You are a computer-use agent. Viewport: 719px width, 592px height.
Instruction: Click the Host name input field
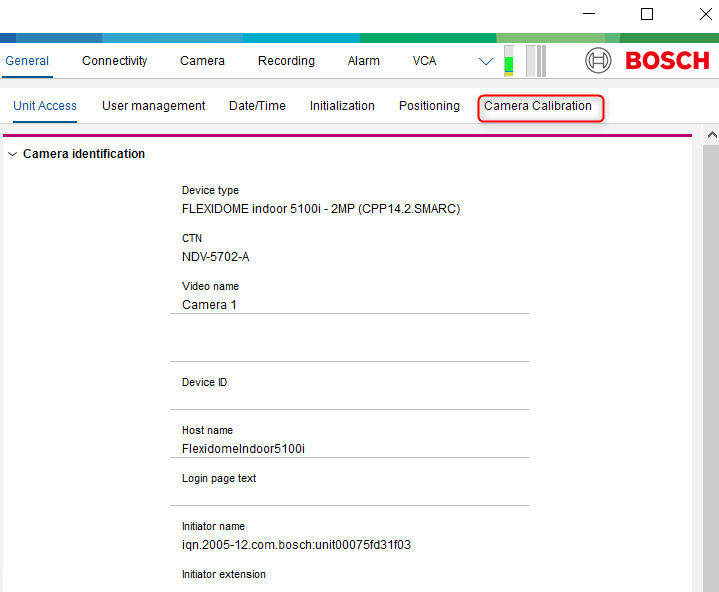tap(350, 449)
